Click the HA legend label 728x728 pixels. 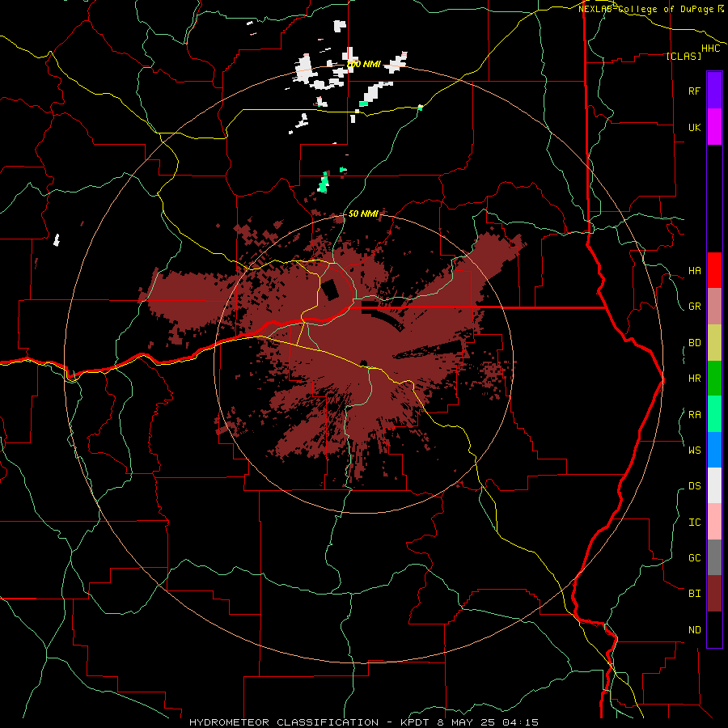(694, 271)
